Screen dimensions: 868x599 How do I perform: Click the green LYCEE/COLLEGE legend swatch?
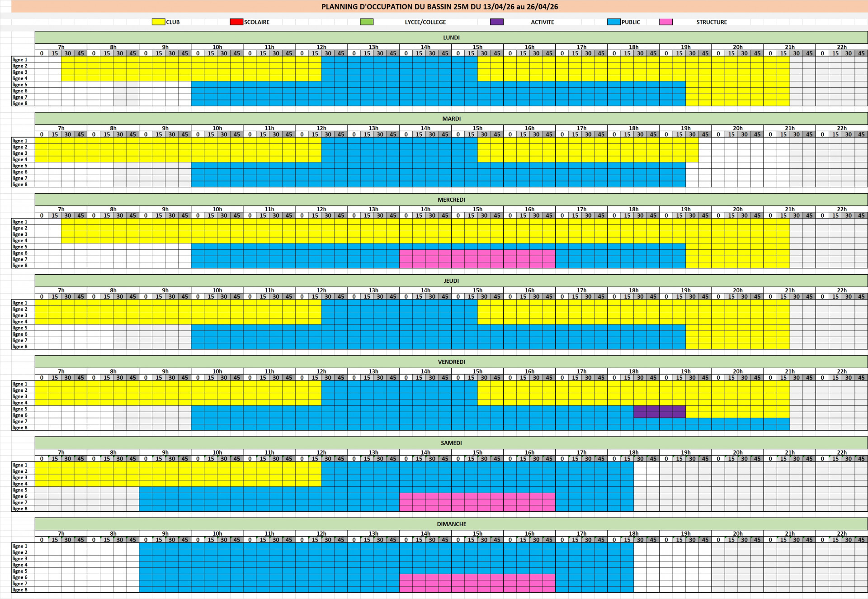coord(367,22)
